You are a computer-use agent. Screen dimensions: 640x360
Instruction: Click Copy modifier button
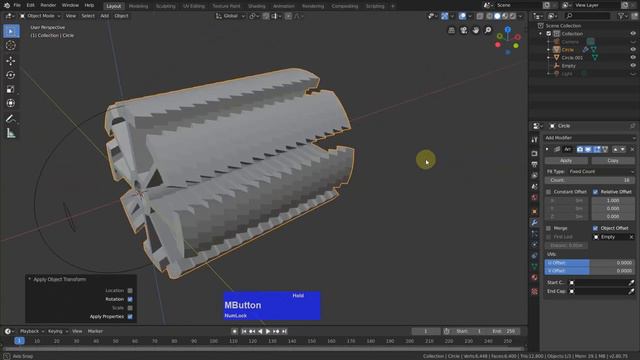(613, 161)
